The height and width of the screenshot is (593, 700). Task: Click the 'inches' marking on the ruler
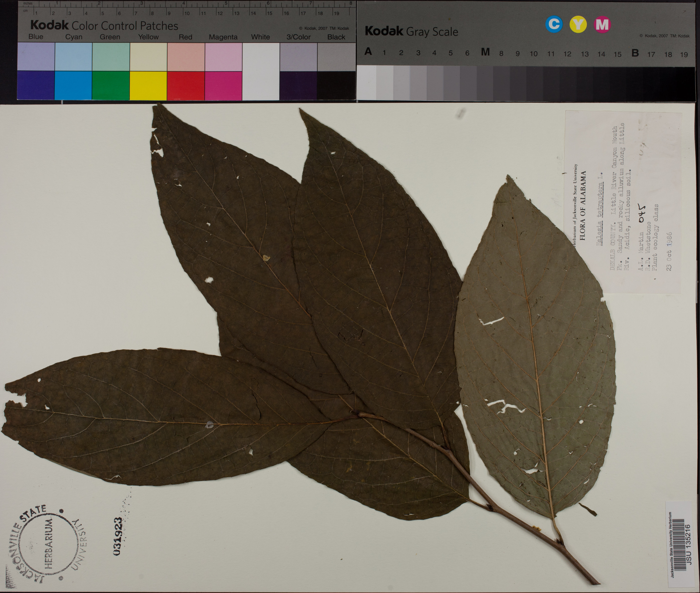pos(28,3)
